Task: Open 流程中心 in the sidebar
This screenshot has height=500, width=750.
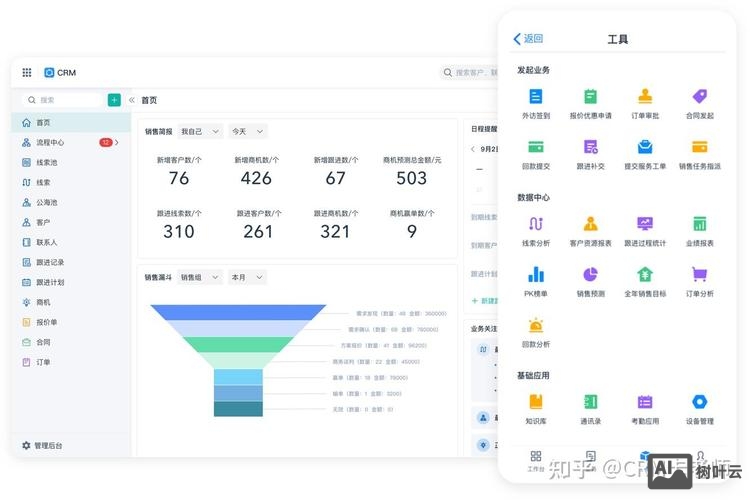Action: 71,142
